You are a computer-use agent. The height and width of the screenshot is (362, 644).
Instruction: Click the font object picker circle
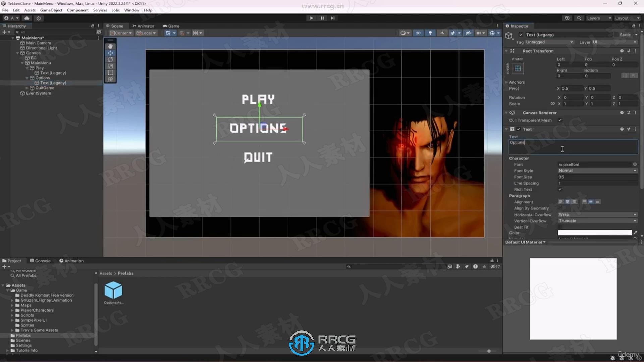(x=635, y=164)
